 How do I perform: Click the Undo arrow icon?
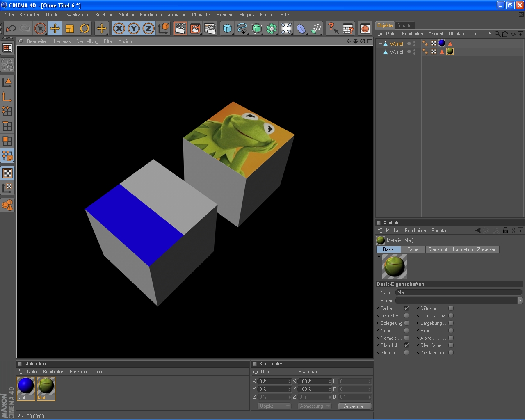click(x=11, y=28)
